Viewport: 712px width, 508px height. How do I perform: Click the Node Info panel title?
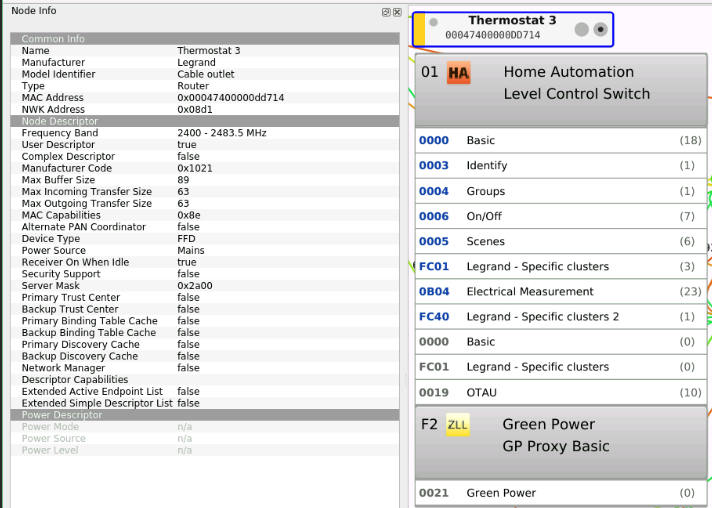[x=34, y=10]
